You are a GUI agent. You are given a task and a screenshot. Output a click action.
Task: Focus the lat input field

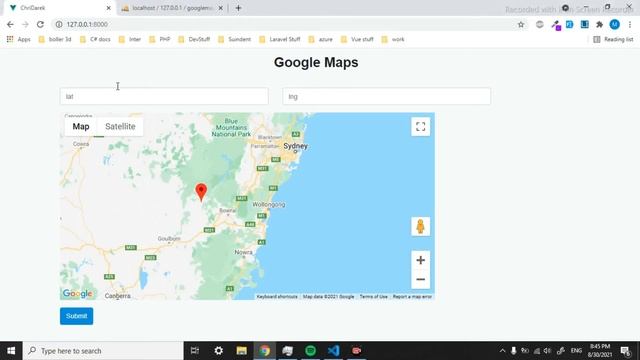164,96
